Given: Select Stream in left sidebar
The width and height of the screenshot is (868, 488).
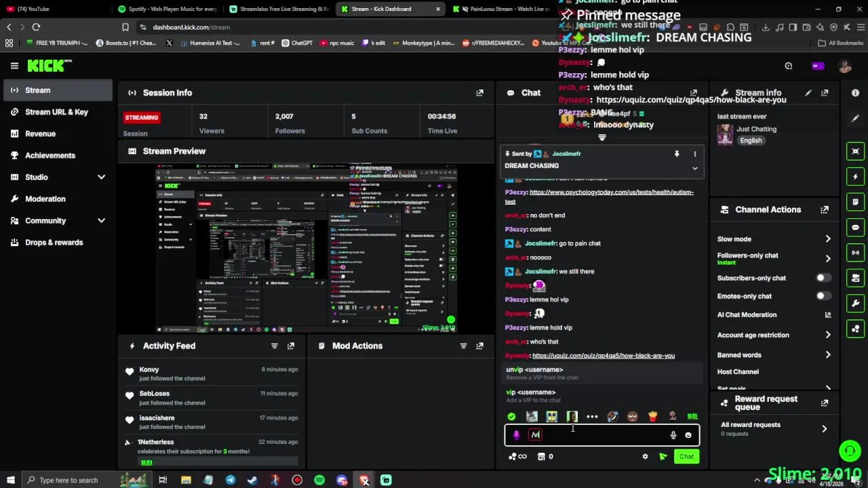Looking at the screenshot, I should [x=58, y=90].
